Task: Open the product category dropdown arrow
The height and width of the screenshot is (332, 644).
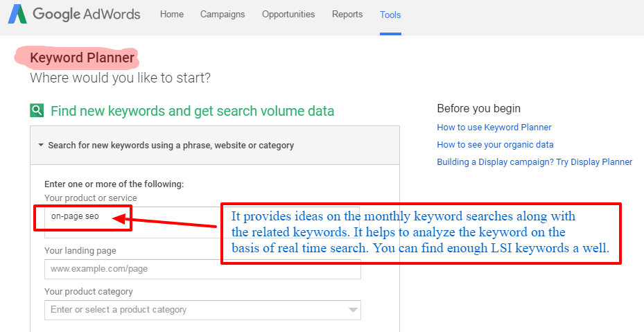Action: coord(354,310)
